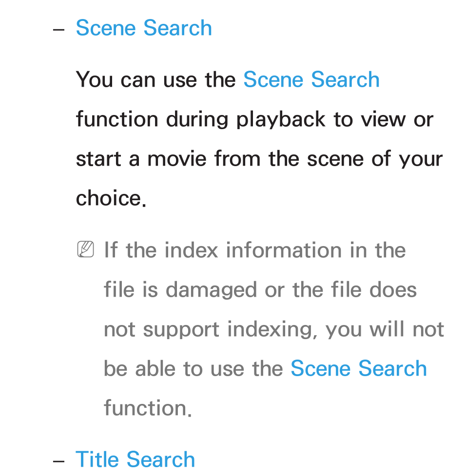Click the note icon beside 'If the index'
This screenshot has height=476, width=465.
coord(85,249)
